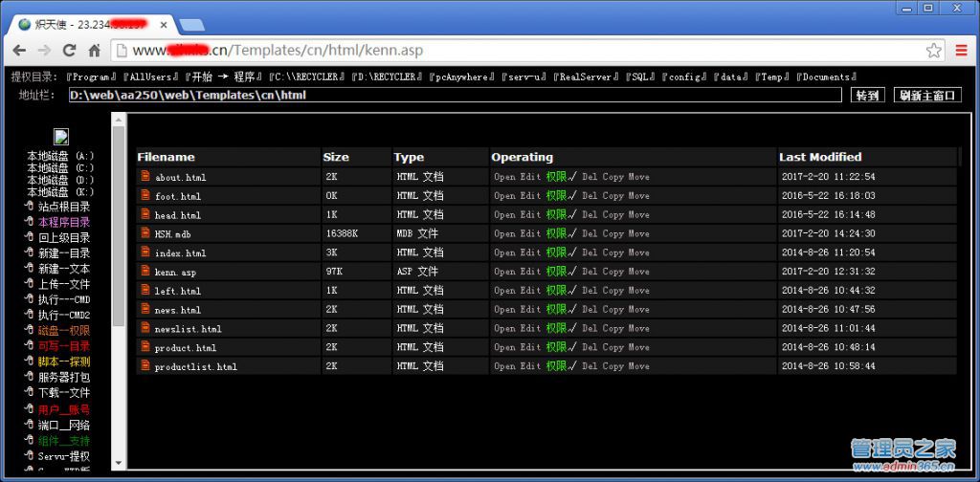The width and height of the screenshot is (980, 482).
Task: Click the mouse icon beside 站点根目录
Action: tap(29, 206)
